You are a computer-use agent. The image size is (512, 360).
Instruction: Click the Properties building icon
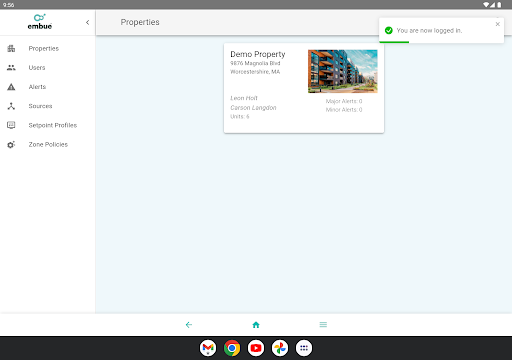point(11,49)
